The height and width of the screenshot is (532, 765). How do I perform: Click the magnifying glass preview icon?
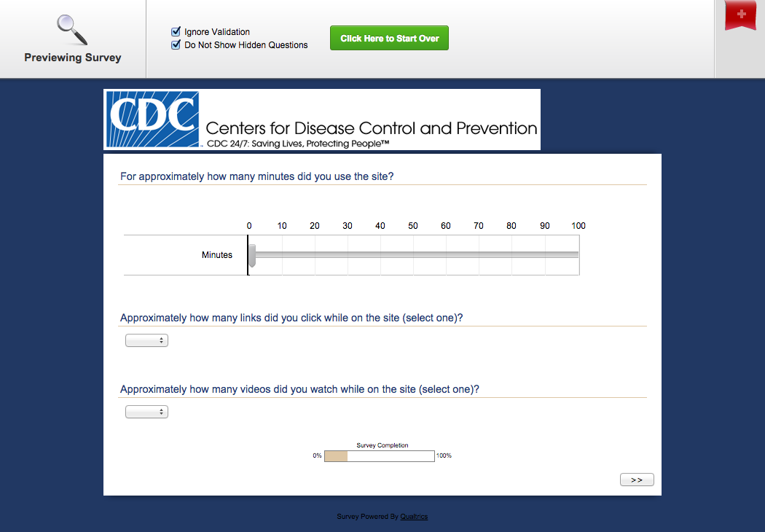tap(72, 29)
